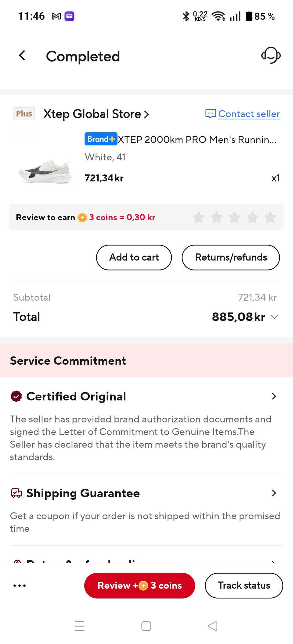Viewport: 293px width, 644px height.
Task: Give a five-star rating with last star
Action: point(270,217)
